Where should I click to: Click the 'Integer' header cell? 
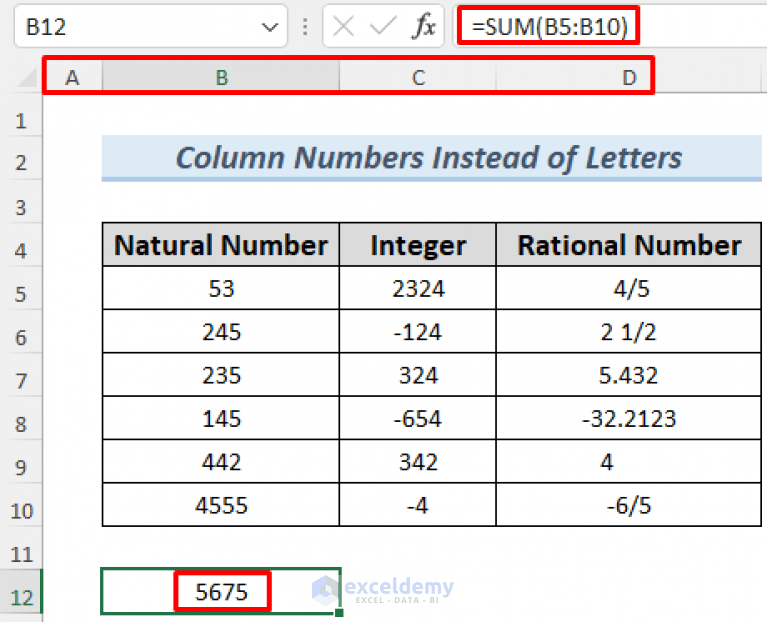tap(418, 244)
